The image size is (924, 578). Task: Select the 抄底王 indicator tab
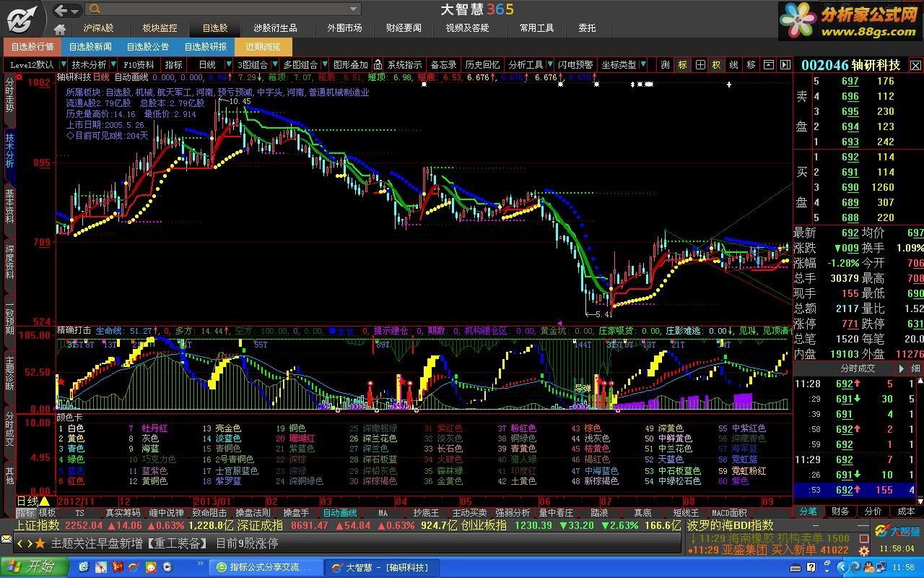click(x=426, y=513)
